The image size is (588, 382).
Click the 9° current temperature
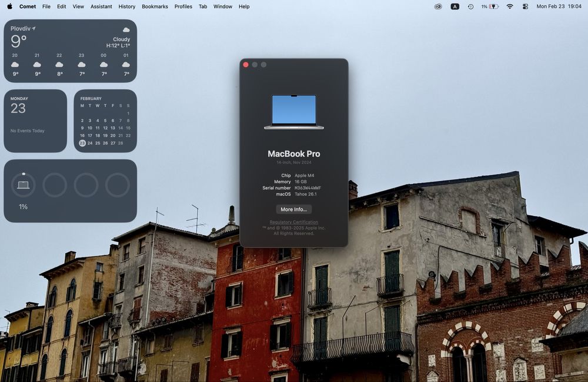18,41
